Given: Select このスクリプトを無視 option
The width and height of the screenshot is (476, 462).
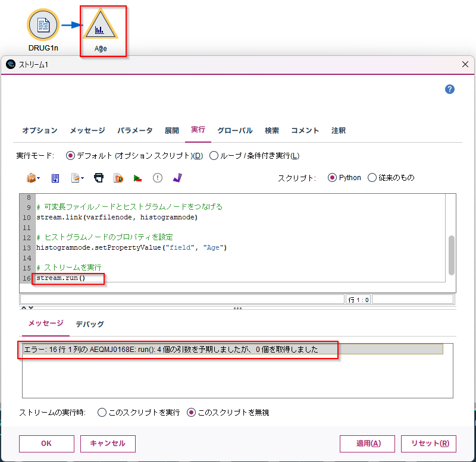Looking at the screenshot, I should click(191, 413).
